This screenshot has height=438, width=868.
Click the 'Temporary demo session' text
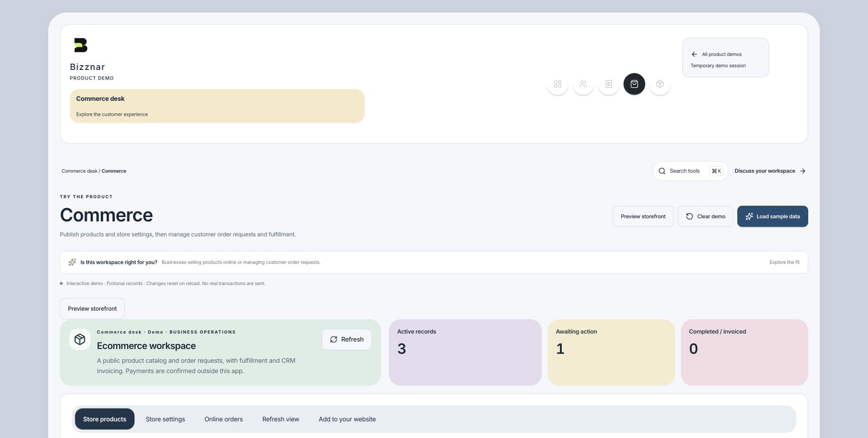(x=718, y=66)
